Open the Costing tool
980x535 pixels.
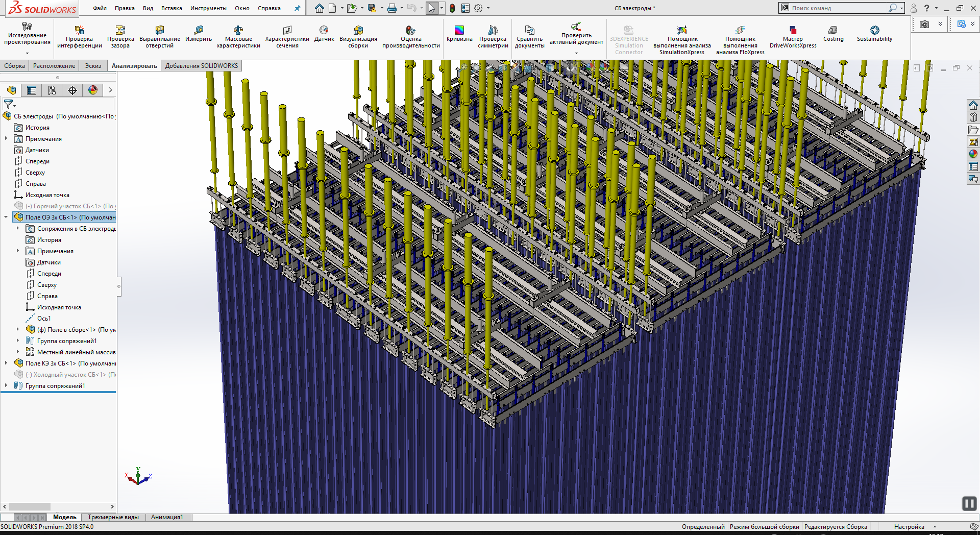[833, 34]
